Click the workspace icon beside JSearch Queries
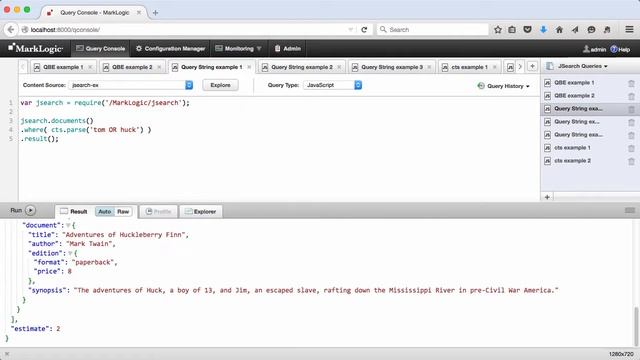640x360 pixels. pyautogui.click(x=549, y=66)
